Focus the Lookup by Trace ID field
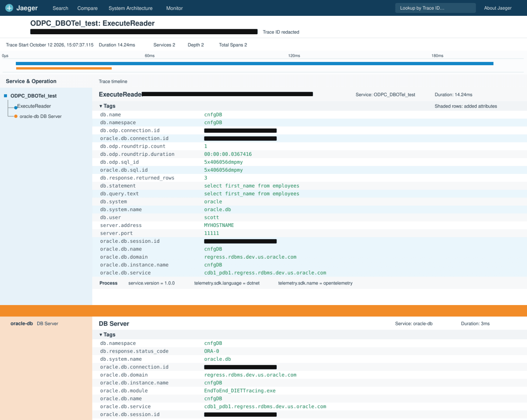The image size is (527, 420). click(x=435, y=8)
